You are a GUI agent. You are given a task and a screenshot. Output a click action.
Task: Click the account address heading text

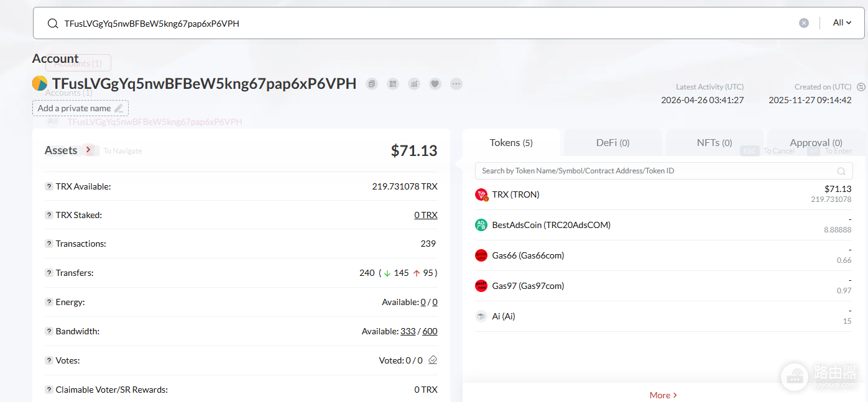[205, 84]
